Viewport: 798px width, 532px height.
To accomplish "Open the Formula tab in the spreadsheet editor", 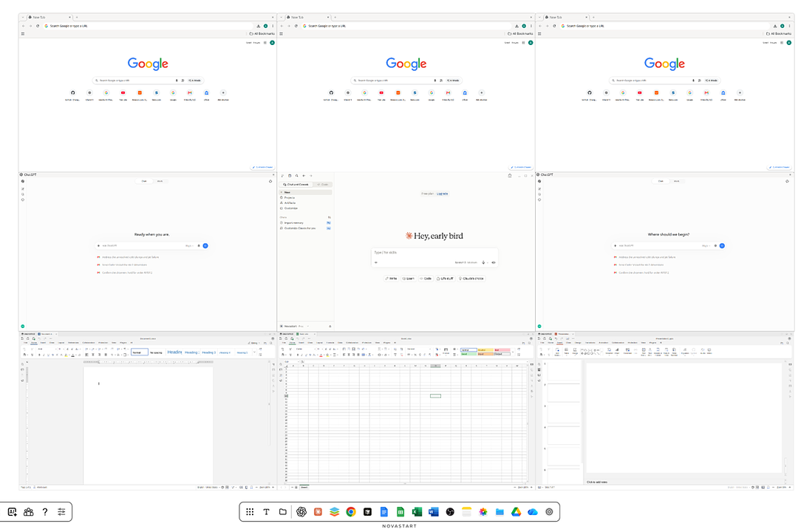I will pos(330,343).
